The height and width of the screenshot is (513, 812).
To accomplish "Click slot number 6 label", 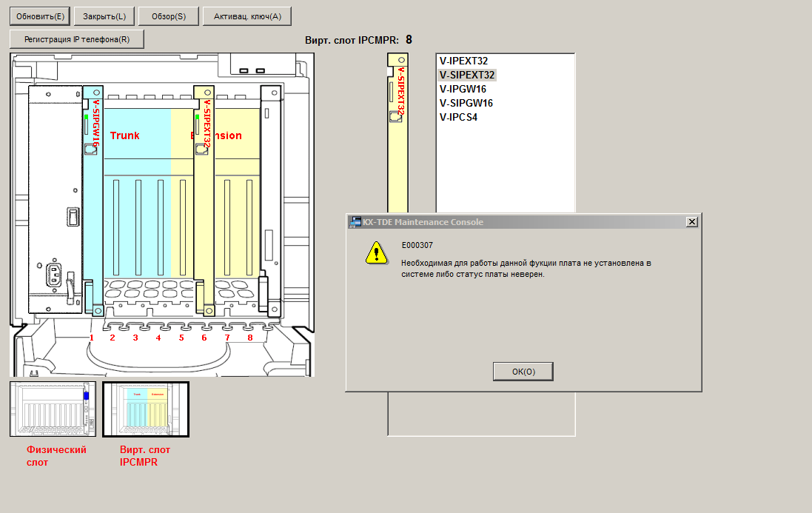I will [x=204, y=338].
